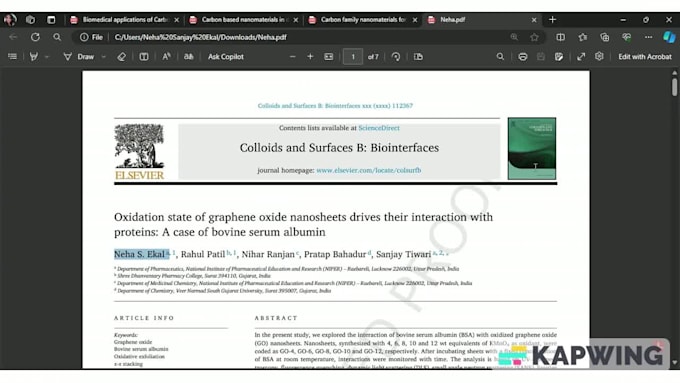
Task: Rotate the PDF page
Action: click(x=396, y=57)
